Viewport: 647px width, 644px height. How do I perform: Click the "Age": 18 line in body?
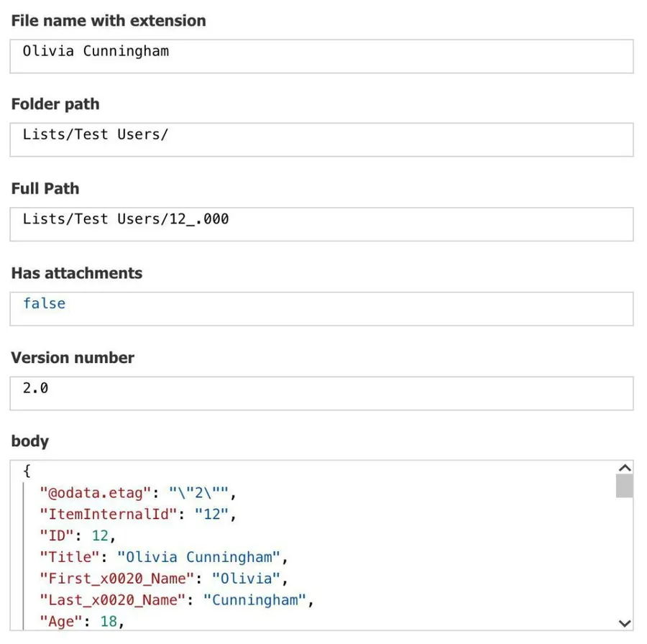tap(86, 621)
